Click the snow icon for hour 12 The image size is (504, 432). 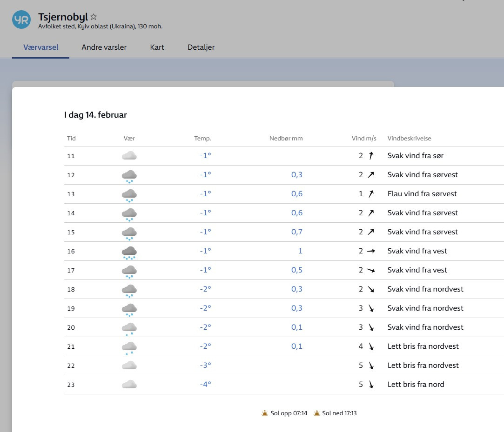coord(129,176)
